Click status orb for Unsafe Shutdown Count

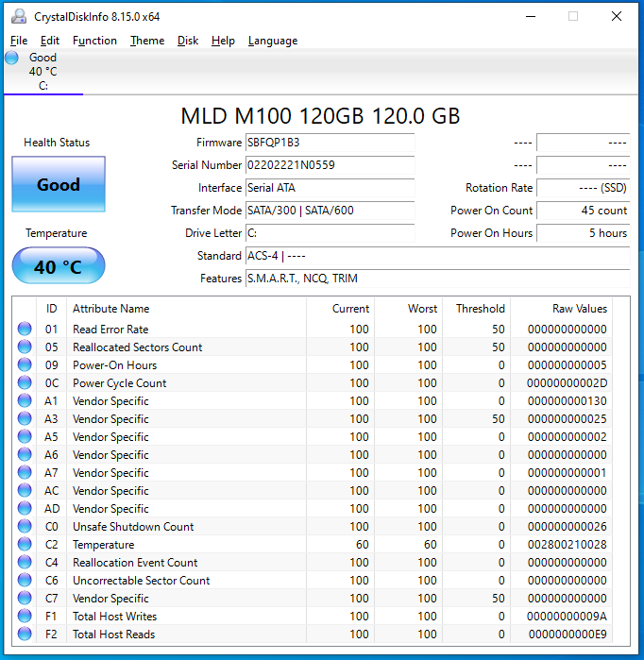pos(25,526)
